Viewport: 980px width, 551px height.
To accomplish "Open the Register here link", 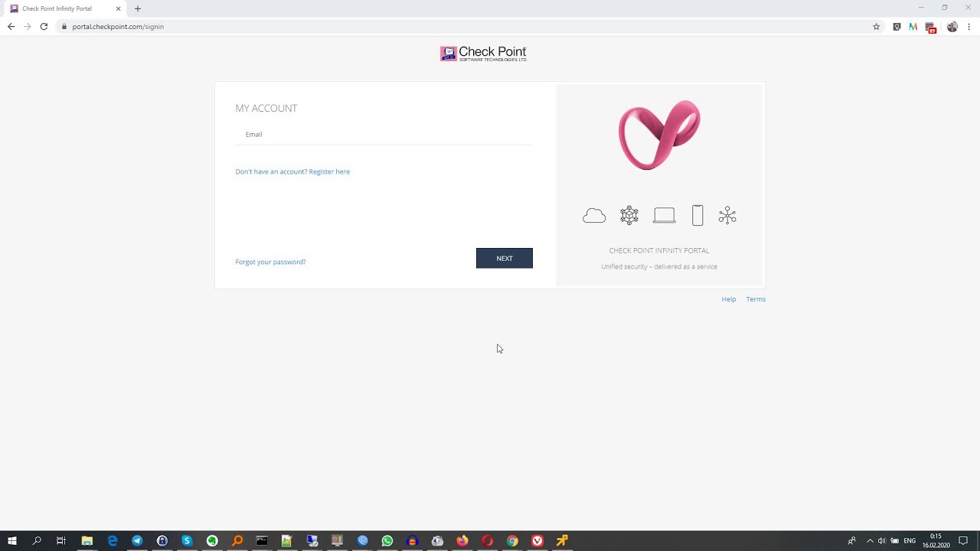I will click(329, 171).
